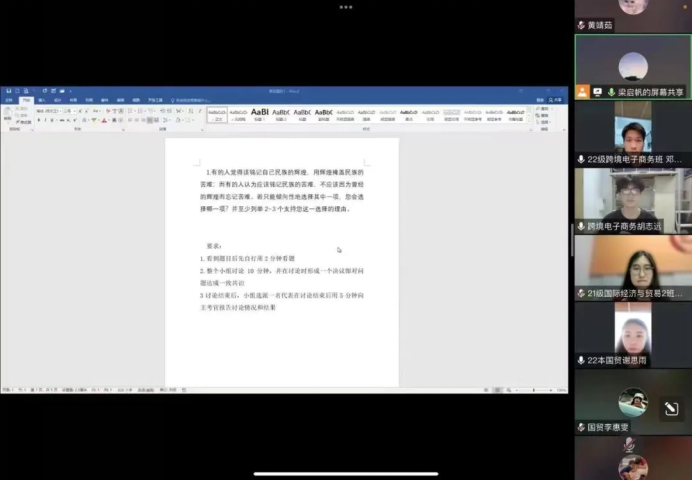Click the Save icon in quick access toolbar

coord(6,91)
